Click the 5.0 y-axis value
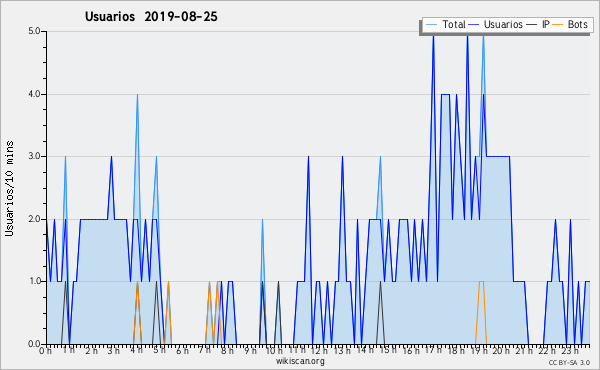600x370 pixels. pyautogui.click(x=34, y=31)
